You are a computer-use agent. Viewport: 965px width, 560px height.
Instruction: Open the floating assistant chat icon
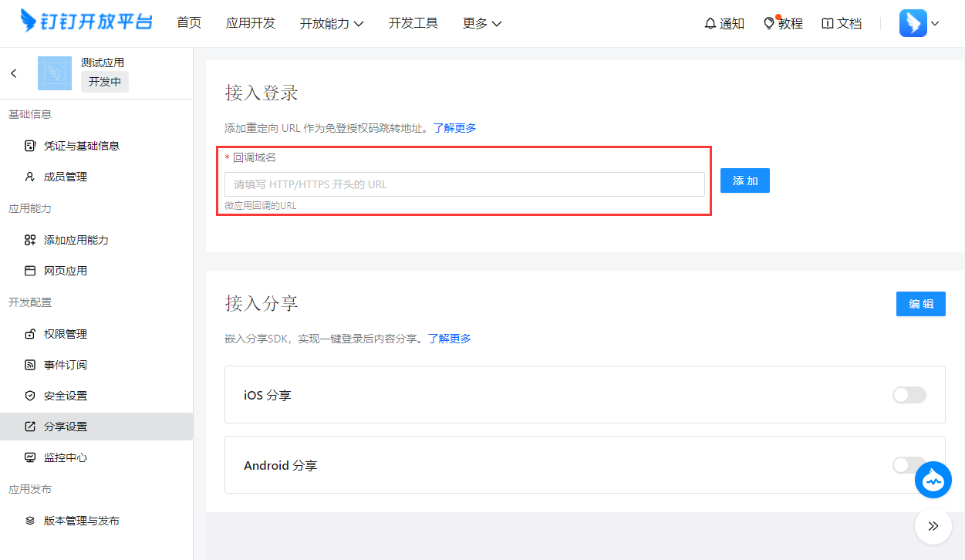click(933, 481)
